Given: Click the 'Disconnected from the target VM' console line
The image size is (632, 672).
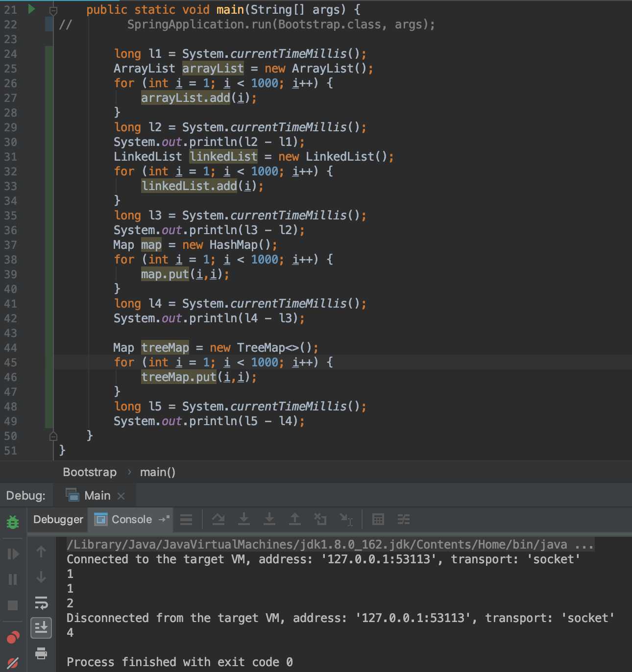Looking at the screenshot, I should coord(340,618).
